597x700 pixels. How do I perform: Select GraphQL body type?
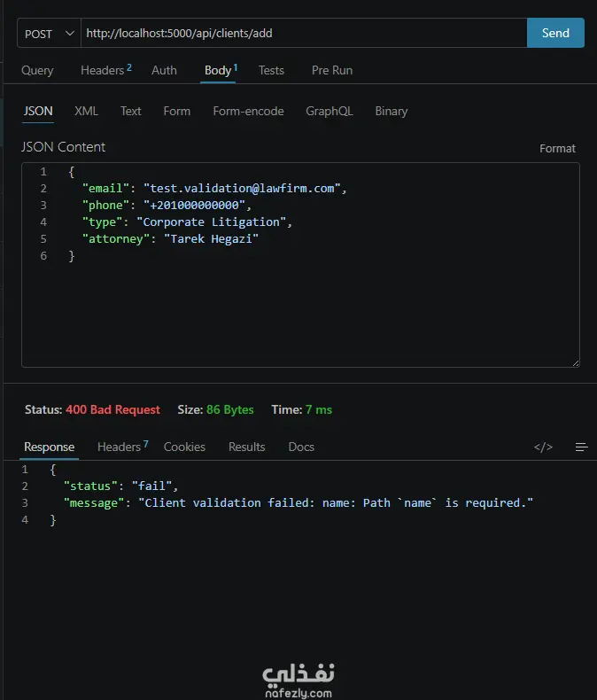pyautogui.click(x=330, y=111)
